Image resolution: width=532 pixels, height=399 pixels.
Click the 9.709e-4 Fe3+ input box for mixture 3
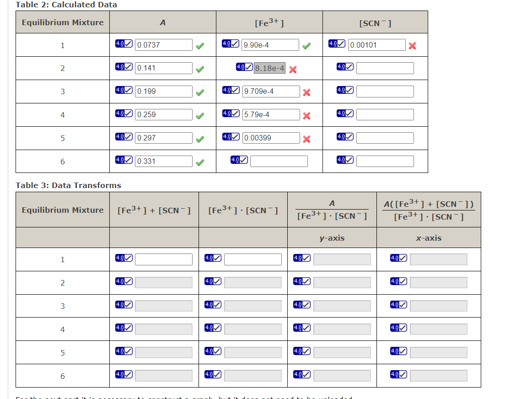point(271,91)
